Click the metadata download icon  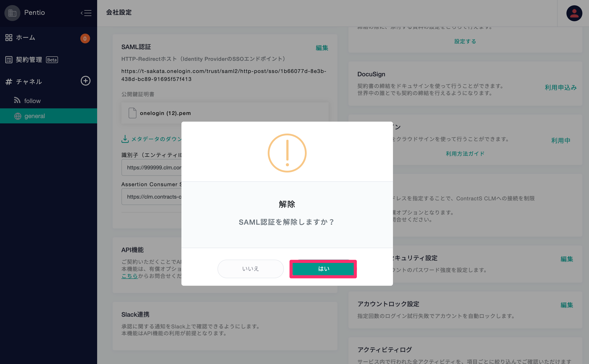point(125,139)
